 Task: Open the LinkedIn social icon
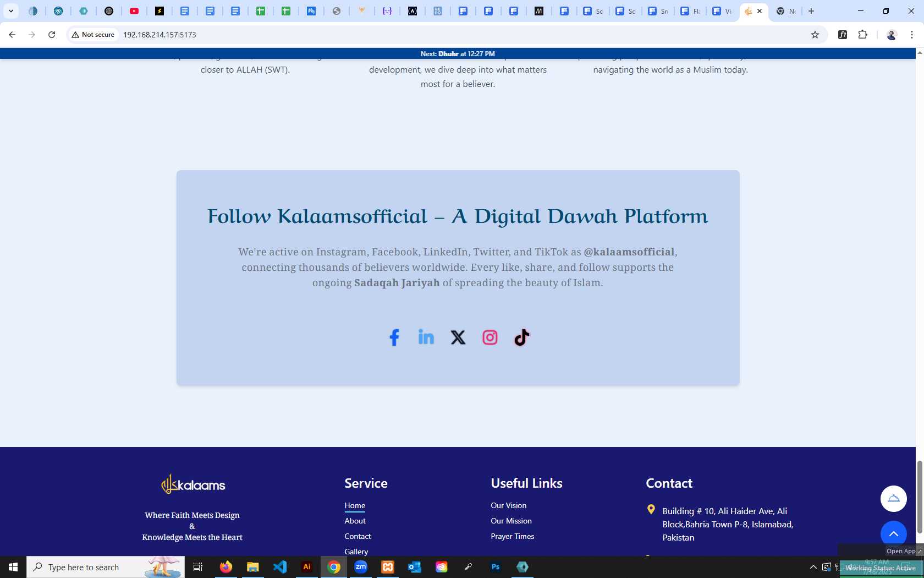click(426, 337)
